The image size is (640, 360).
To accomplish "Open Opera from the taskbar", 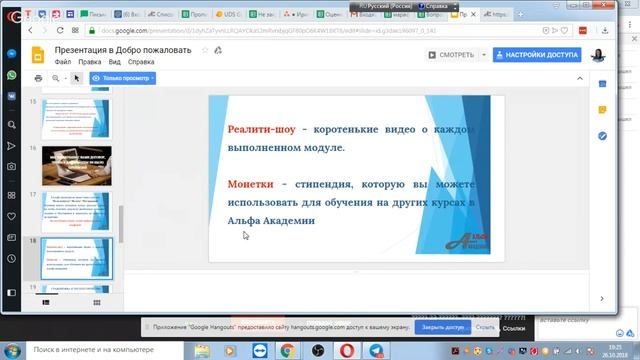I will tap(347, 351).
